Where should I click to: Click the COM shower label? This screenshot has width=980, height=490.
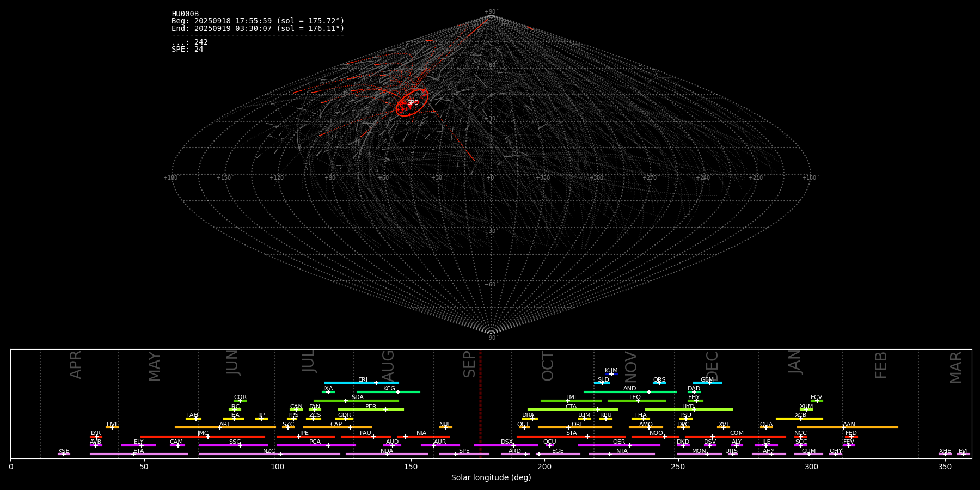[x=737, y=433]
